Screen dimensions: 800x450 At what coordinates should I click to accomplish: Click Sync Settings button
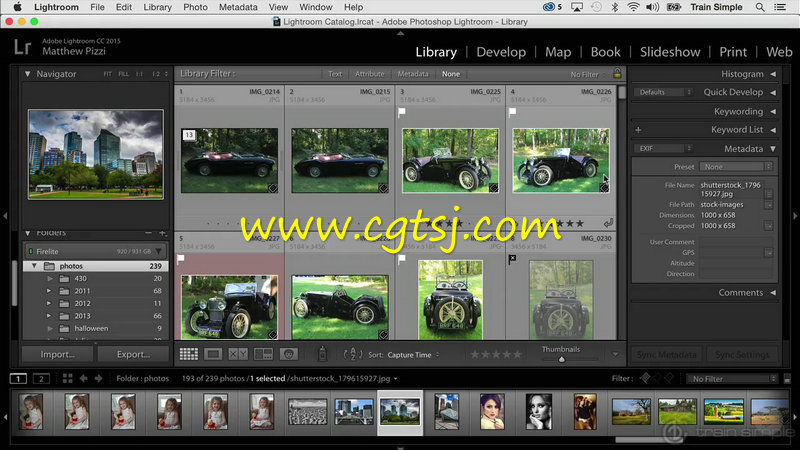[x=742, y=354]
